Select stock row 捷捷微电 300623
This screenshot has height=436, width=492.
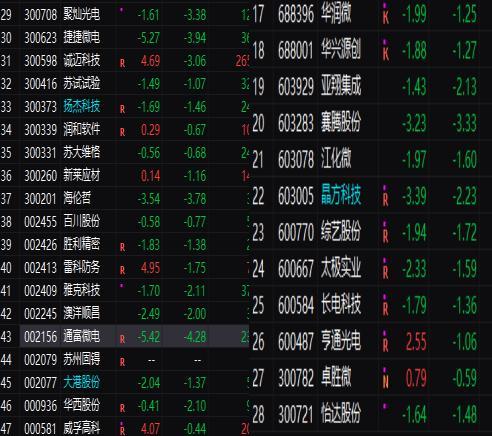(x=125, y=38)
